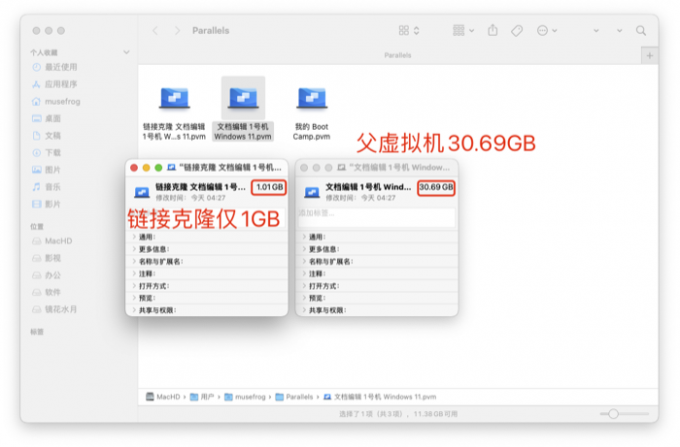Click the 选择了1项 status bar text
Viewport: 680px width, 447px height.
[x=398, y=414]
